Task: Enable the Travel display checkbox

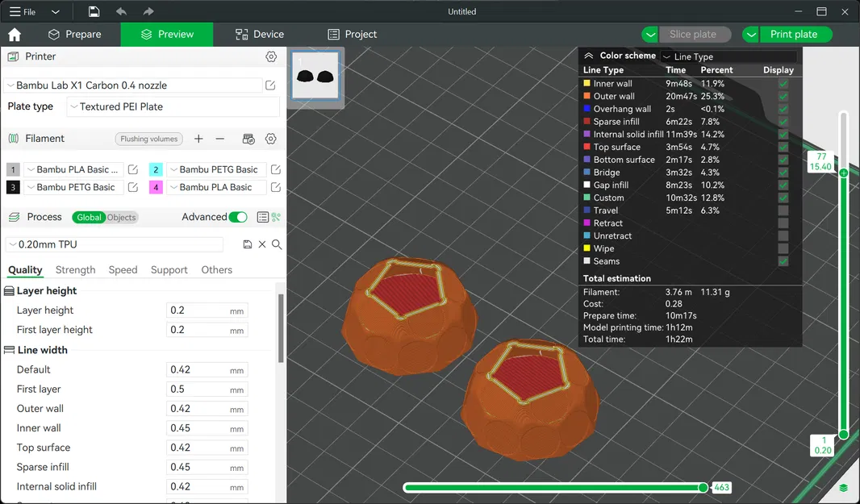Action: [782, 210]
